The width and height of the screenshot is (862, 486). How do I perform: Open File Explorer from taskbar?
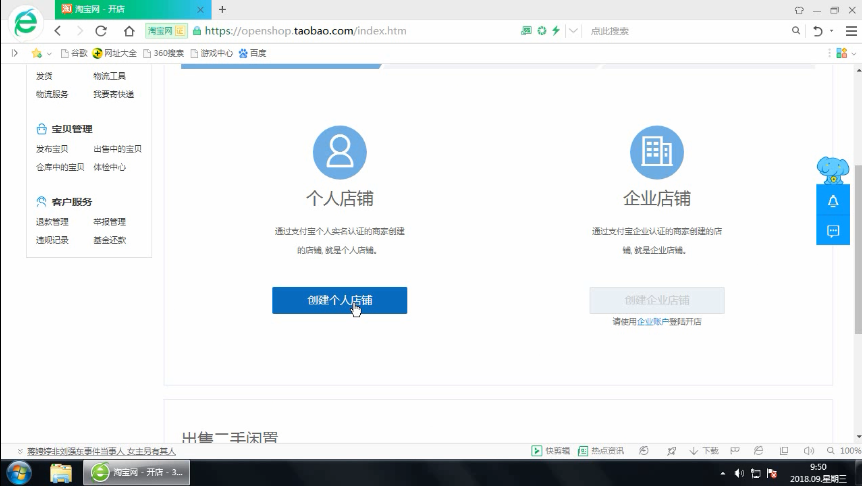click(x=60, y=473)
